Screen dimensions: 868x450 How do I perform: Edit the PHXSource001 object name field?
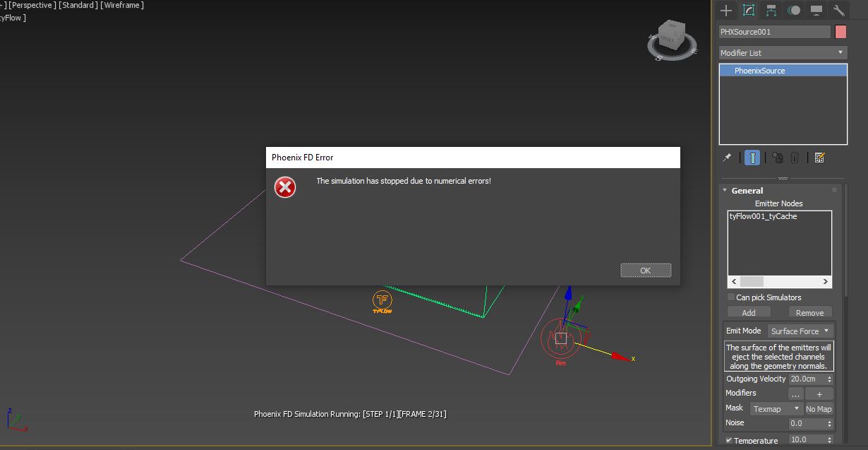coord(774,32)
